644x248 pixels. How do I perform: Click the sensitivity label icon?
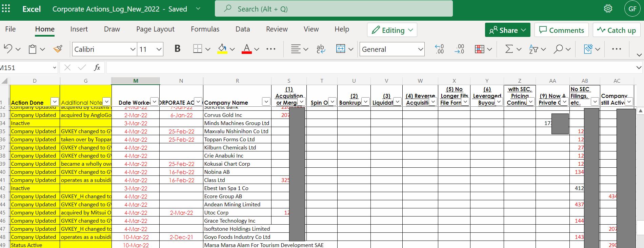pos(588,49)
